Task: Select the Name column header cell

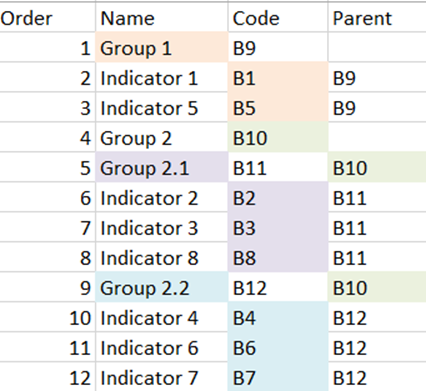Action: tap(162, 17)
